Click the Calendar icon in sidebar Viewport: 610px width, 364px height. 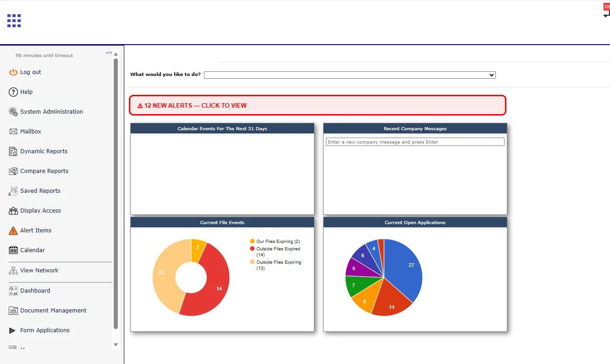(13, 250)
